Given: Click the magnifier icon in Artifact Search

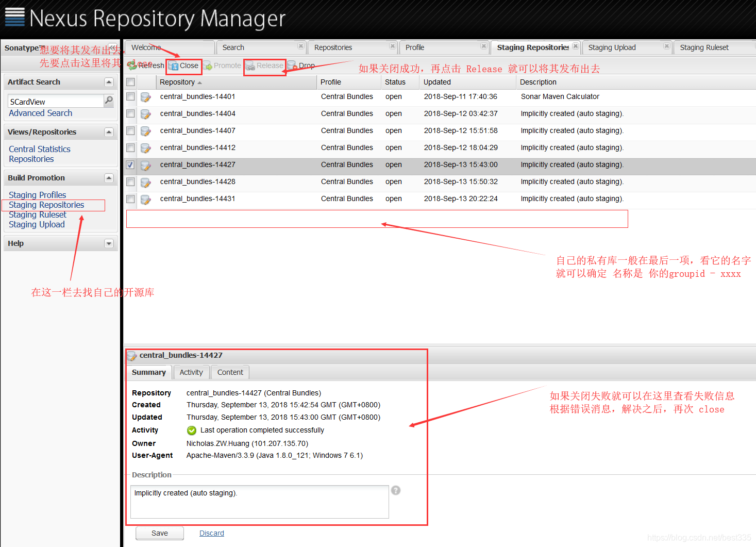Looking at the screenshot, I should tap(109, 101).
